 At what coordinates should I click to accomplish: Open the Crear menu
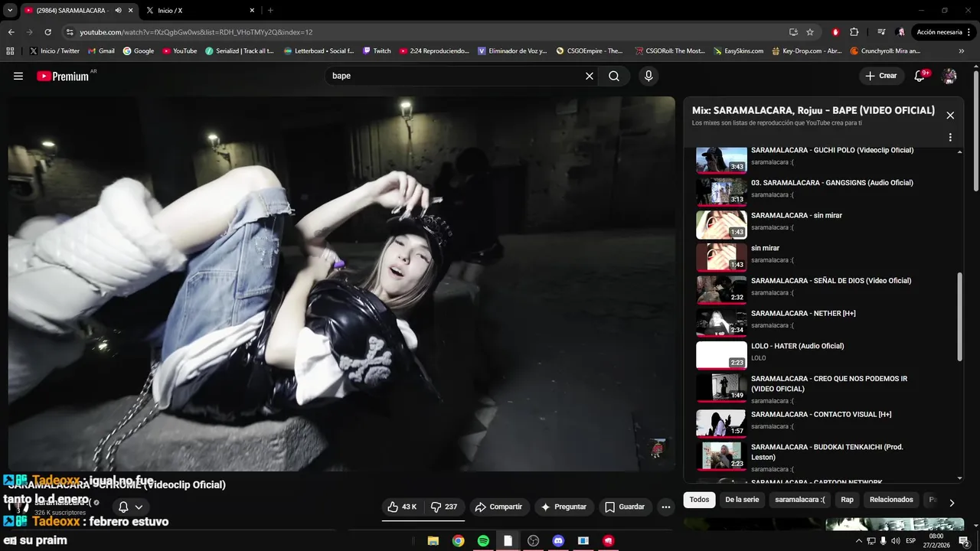tap(880, 76)
